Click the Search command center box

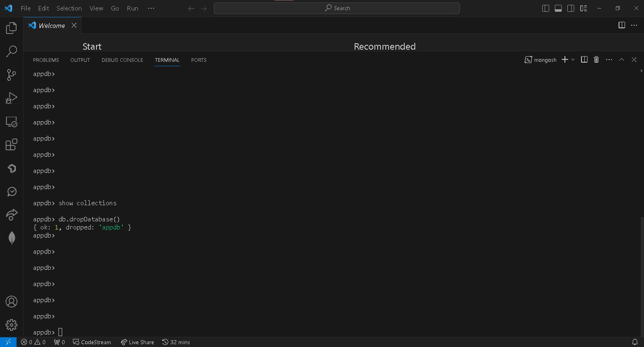click(337, 8)
